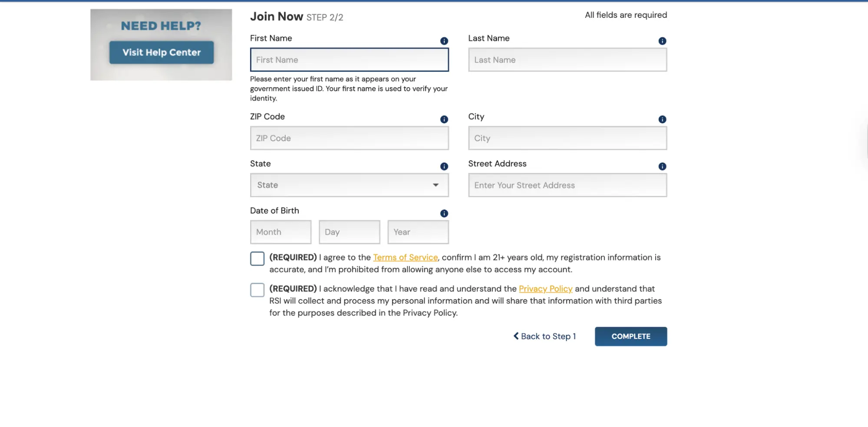
Task: Click the State dropdown arrow
Action: click(436, 185)
